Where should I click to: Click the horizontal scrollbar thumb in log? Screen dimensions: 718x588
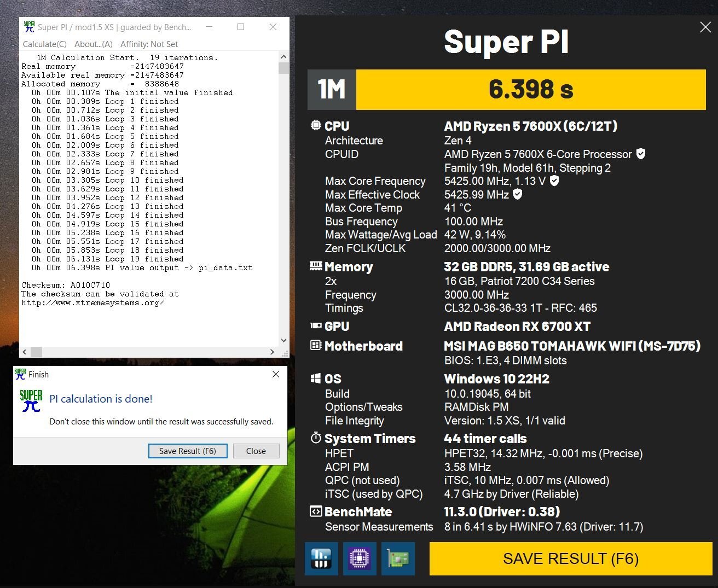pos(36,352)
